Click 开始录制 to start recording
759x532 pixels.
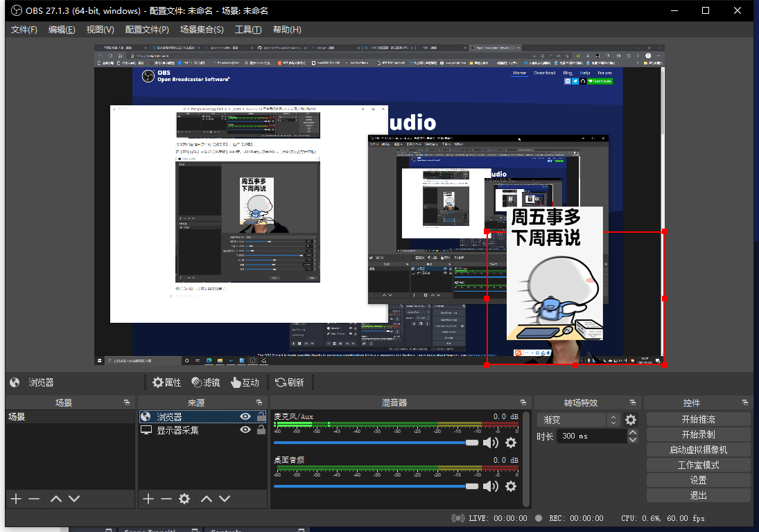pyautogui.click(x=699, y=434)
